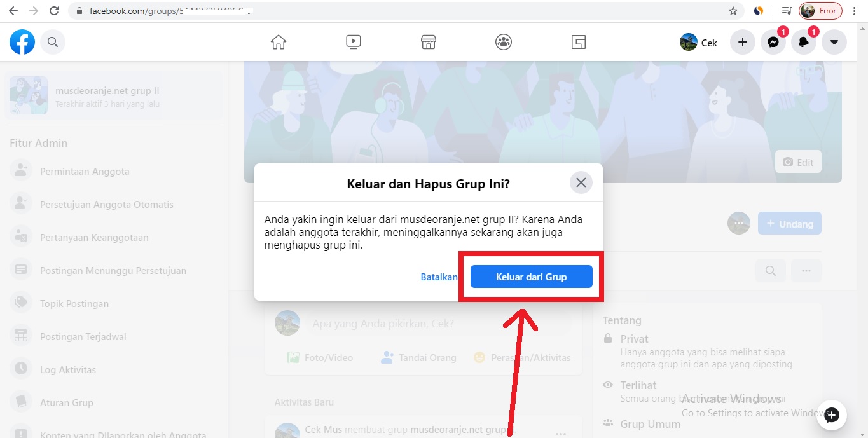This screenshot has height=438, width=868.
Task: Open the Cek profile shortcut
Action: tap(698, 43)
